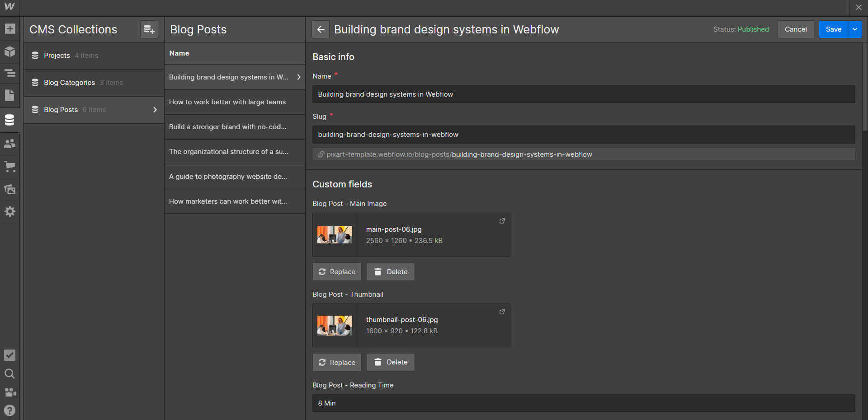
Task: Open the Site settings gear icon
Action: 10,211
